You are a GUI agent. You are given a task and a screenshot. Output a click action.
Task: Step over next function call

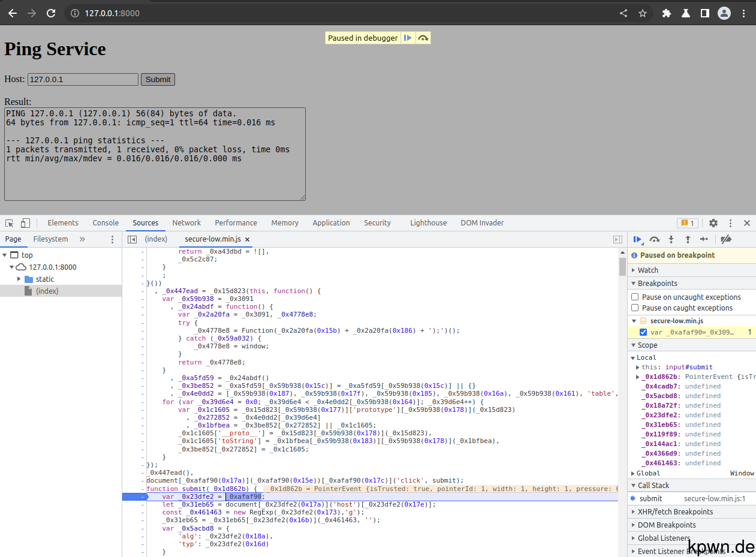click(x=654, y=239)
